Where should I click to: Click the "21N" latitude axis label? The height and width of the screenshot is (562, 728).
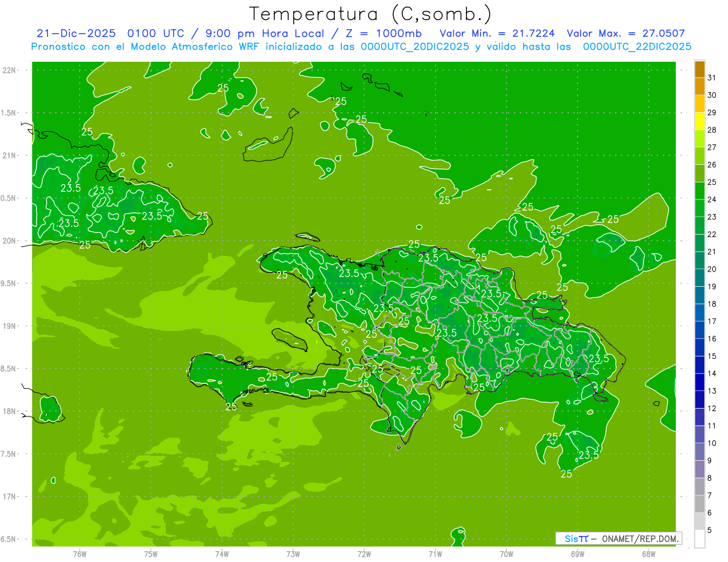point(10,155)
